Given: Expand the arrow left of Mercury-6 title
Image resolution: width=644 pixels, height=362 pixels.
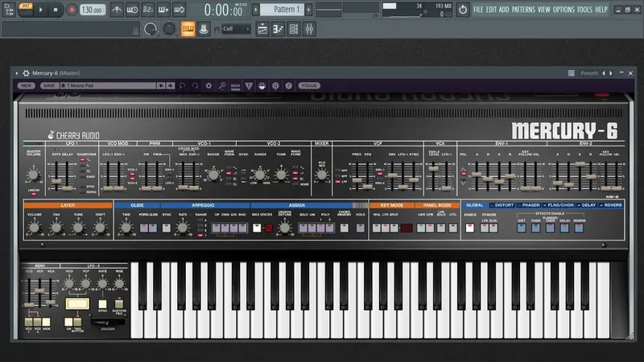Looking at the screenshot, I should pyautogui.click(x=17, y=73).
